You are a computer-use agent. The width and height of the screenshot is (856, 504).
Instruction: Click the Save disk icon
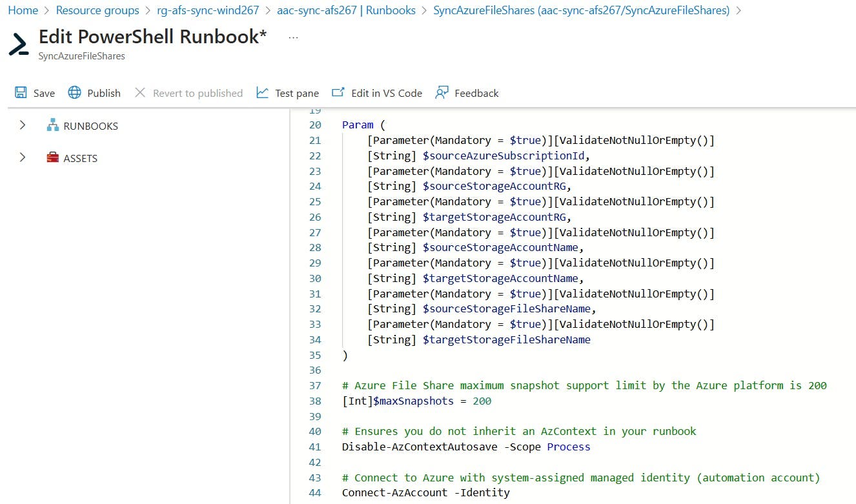[x=21, y=92]
